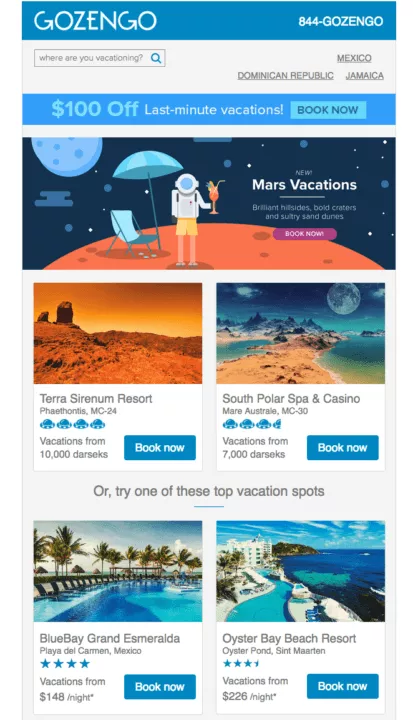
Task: Click the blue BOOK NOW promo button
Action: click(x=328, y=110)
